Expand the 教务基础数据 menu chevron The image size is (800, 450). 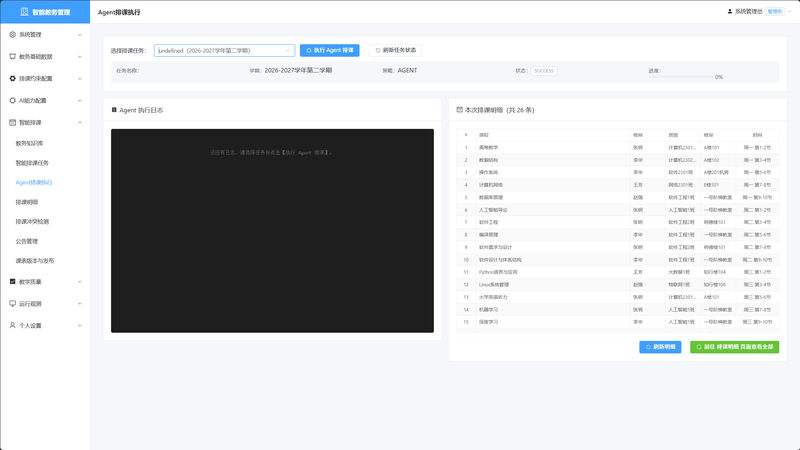coord(80,57)
